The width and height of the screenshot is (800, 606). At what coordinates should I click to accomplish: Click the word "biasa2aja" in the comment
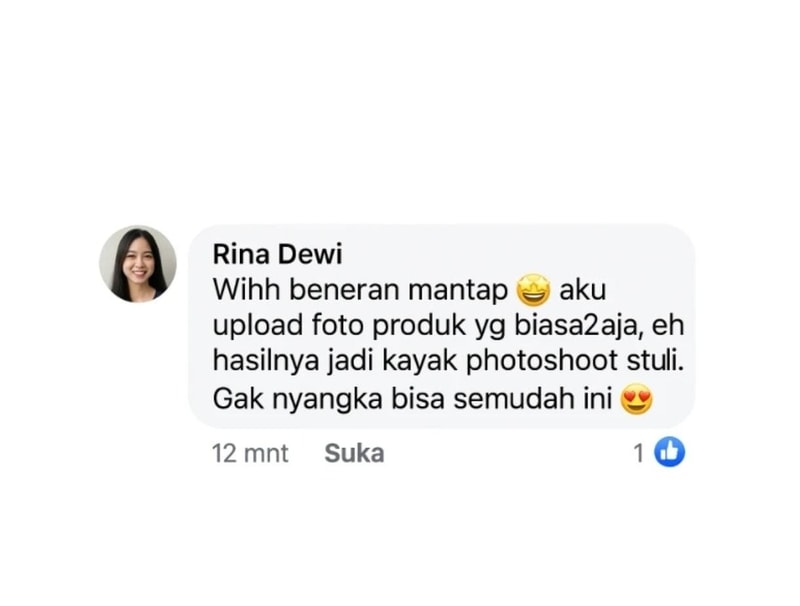pyautogui.click(x=576, y=325)
